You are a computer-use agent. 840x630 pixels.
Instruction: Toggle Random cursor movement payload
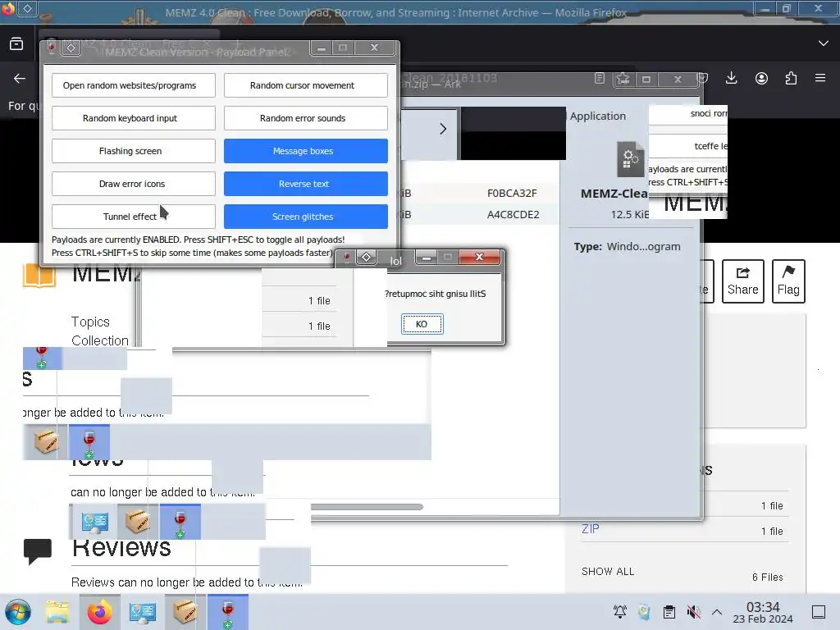click(305, 85)
